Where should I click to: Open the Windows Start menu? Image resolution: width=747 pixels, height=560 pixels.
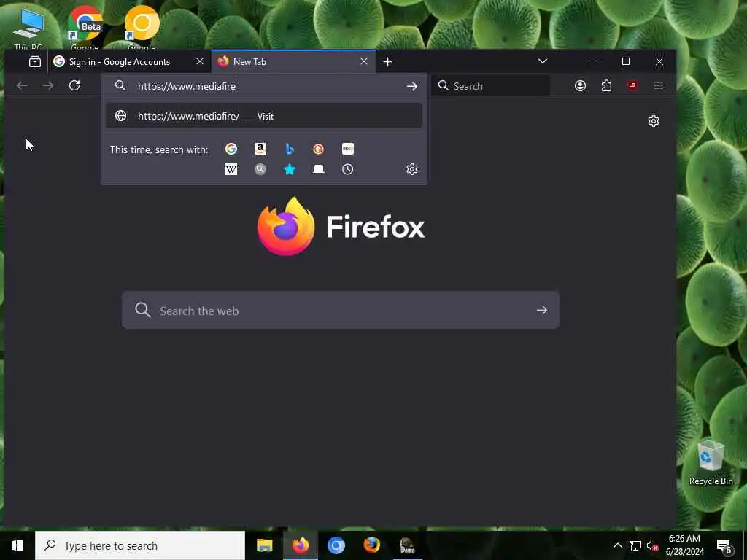(x=18, y=545)
